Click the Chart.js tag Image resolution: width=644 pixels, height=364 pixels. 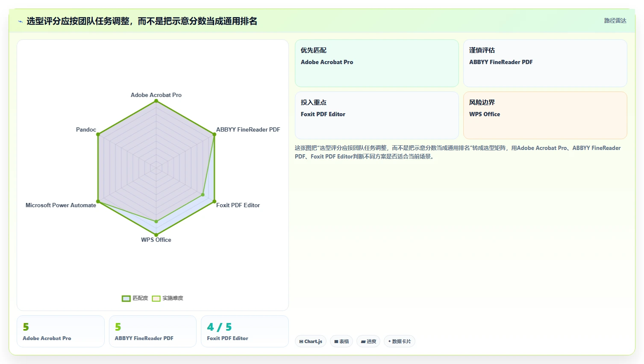pyautogui.click(x=311, y=341)
